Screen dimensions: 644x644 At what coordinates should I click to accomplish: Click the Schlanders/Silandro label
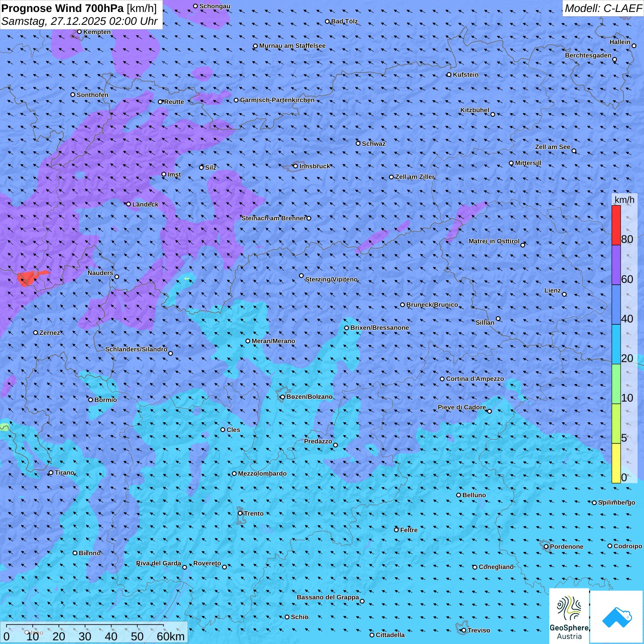(x=136, y=349)
